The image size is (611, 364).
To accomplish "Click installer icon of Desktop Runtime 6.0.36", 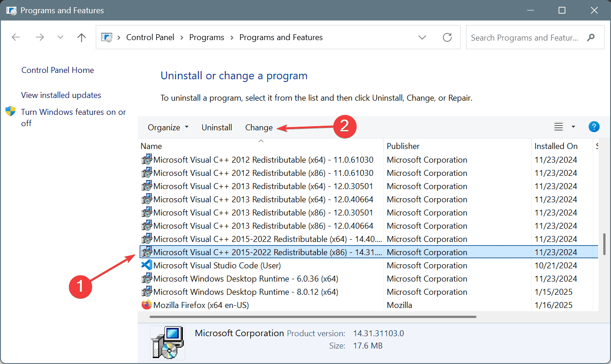I will pos(147,279).
